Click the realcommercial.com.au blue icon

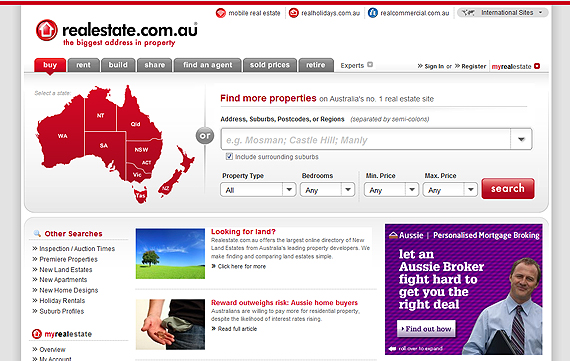tap(373, 13)
